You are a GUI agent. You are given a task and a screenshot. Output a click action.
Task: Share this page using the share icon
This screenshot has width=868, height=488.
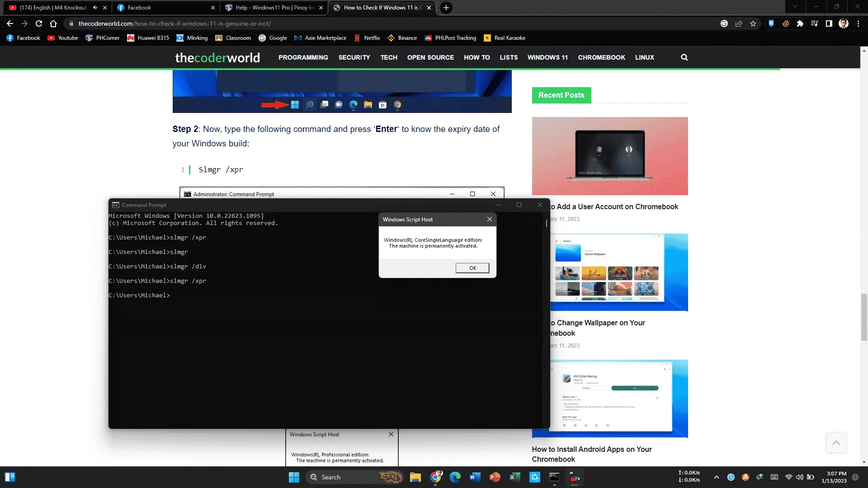point(739,23)
